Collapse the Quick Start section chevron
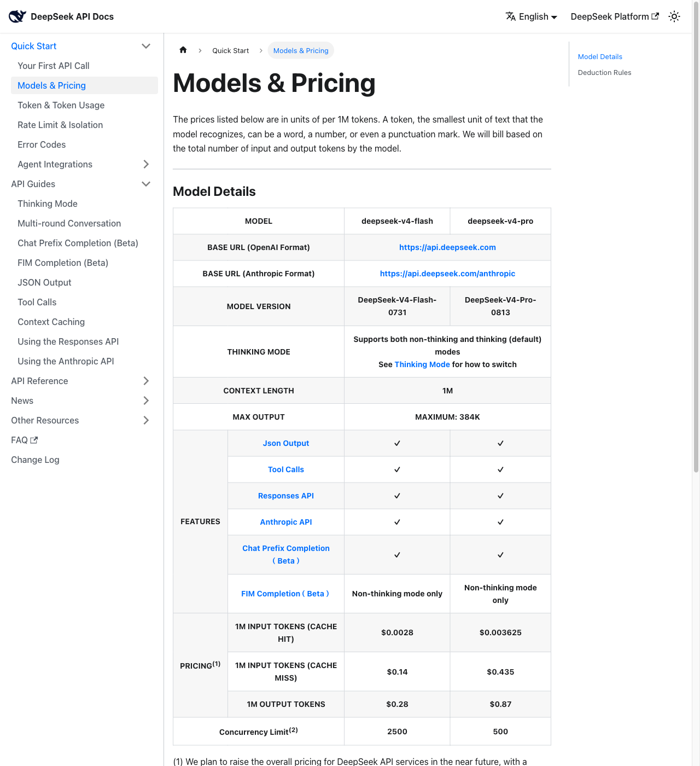This screenshot has height=766, width=700. [146, 46]
